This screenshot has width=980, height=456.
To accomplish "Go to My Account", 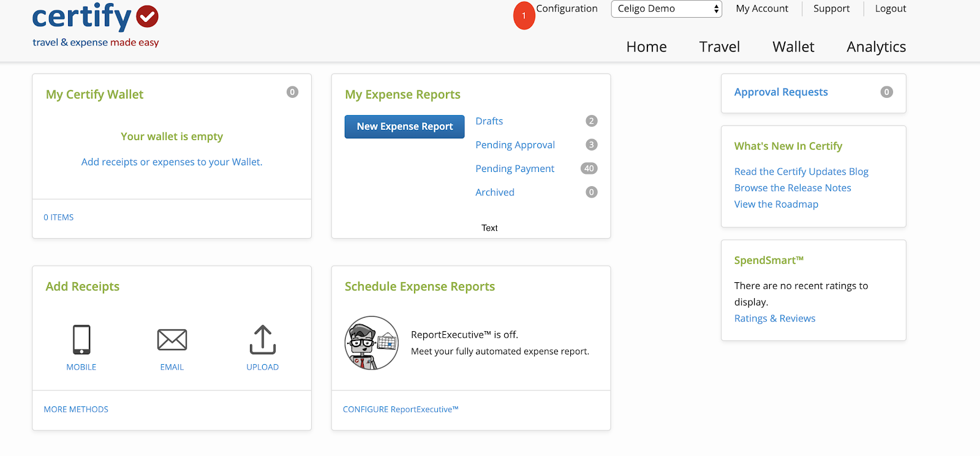I will (x=762, y=9).
